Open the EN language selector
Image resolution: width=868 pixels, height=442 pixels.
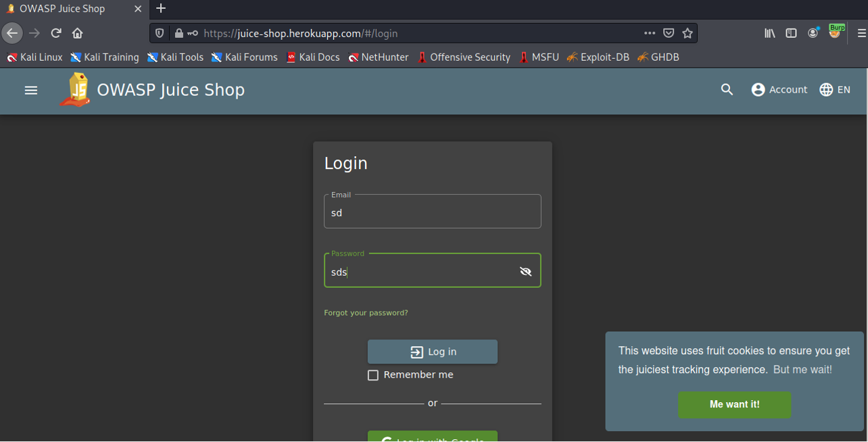tap(835, 90)
